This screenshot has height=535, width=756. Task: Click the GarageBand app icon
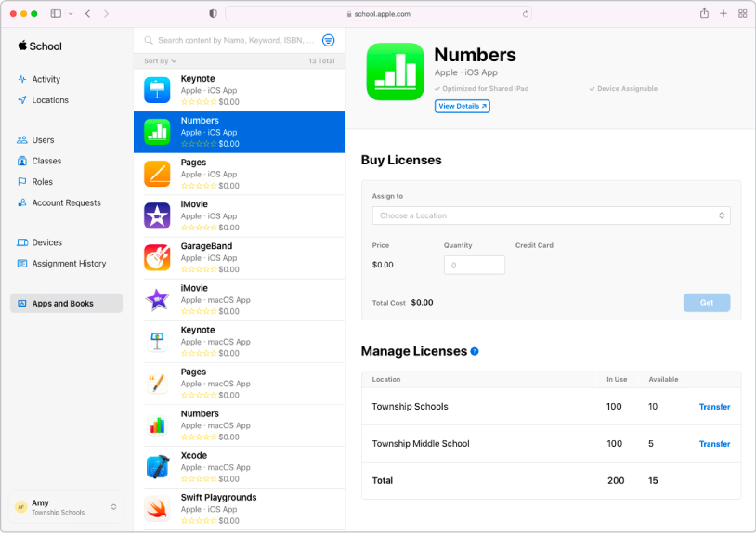pos(157,257)
